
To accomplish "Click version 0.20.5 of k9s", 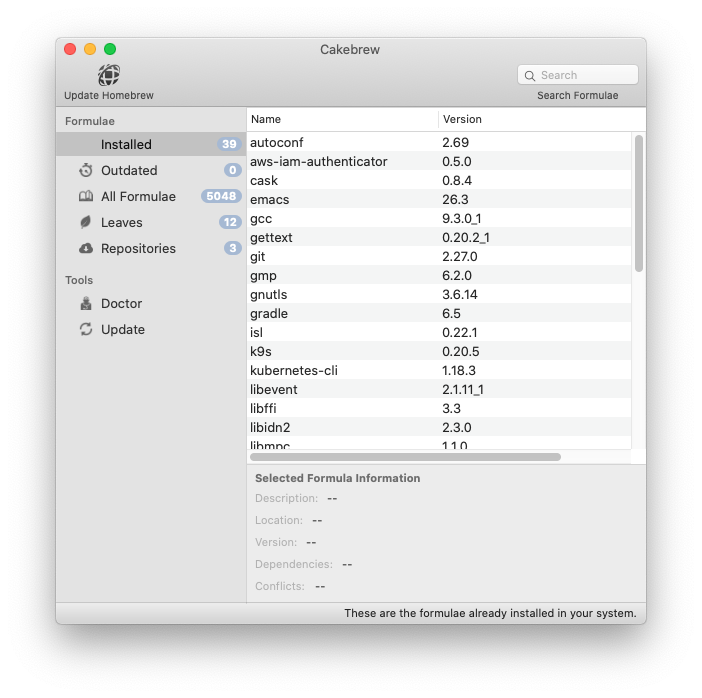I will point(461,351).
